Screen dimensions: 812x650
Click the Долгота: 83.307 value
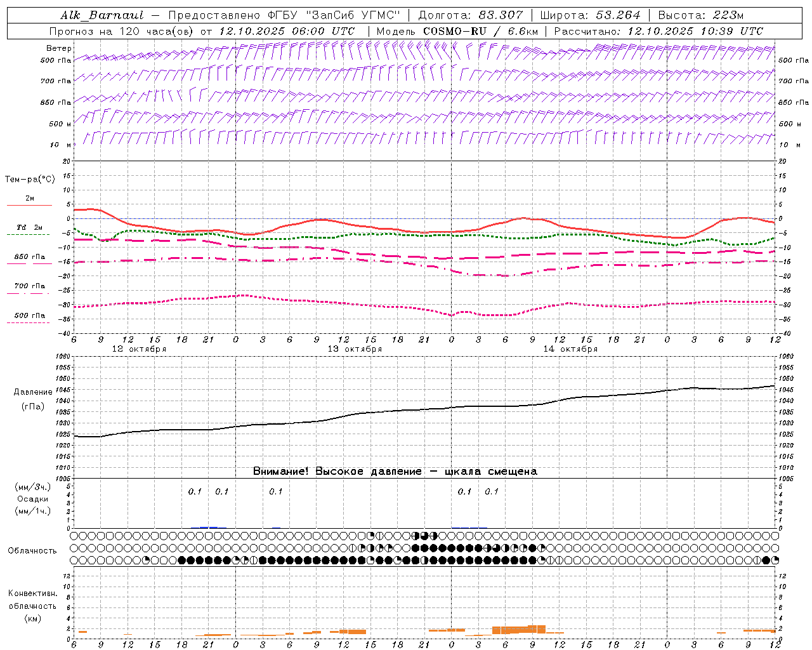click(470, 15)
